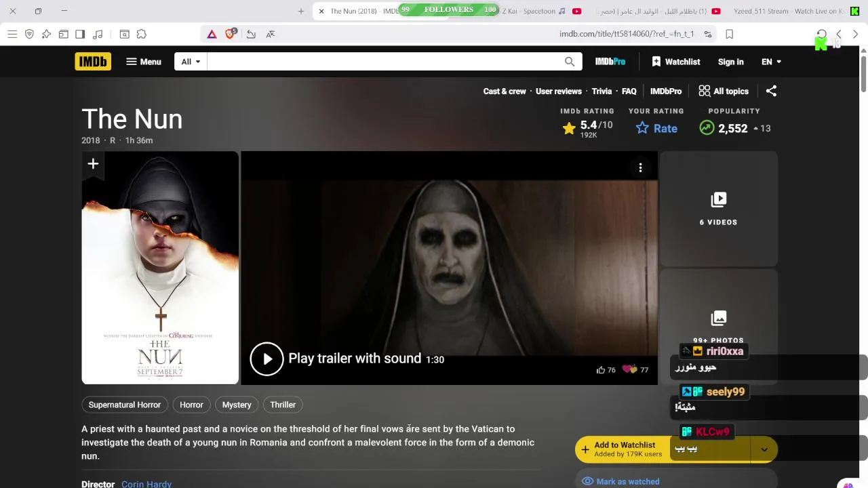The width and height of the screenshot is (868, 488).
Task: Click the Rate star to rate the film
Action: click(x=656, y=128)
